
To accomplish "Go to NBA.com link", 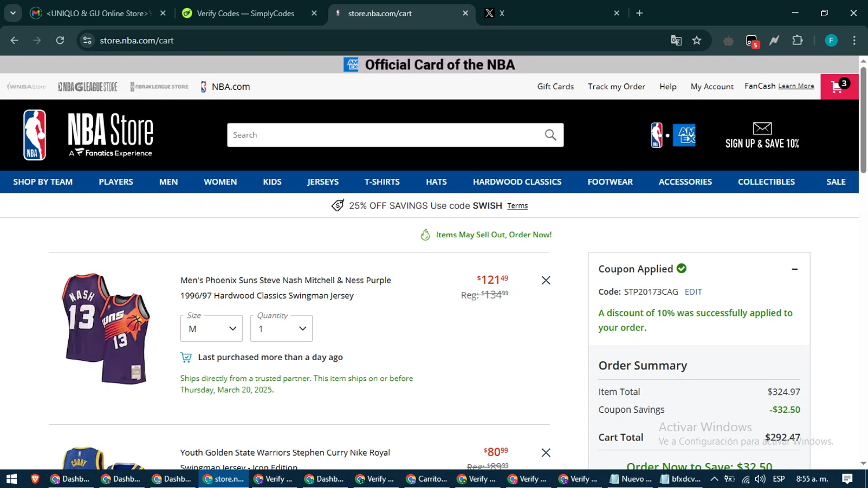I will pos(225,87).
